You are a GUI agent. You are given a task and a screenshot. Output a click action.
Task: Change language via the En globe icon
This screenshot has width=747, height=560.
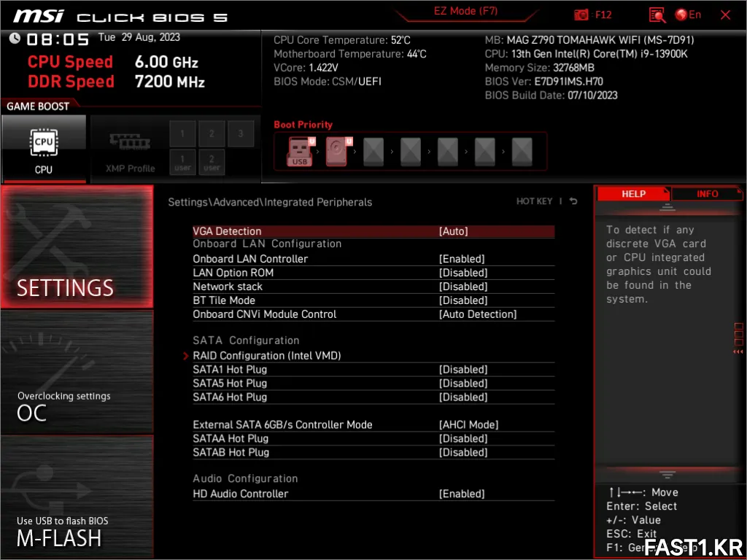(688, 15)
